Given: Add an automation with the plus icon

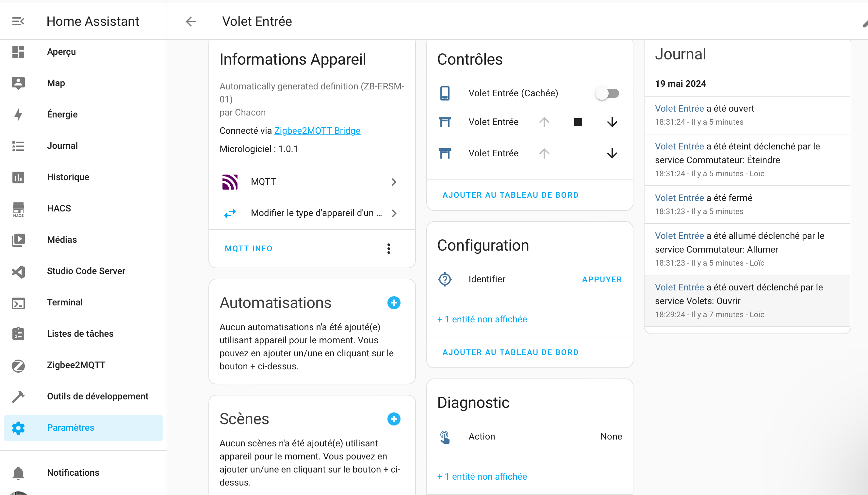Looking at the screenshot, I should point(394,302).
